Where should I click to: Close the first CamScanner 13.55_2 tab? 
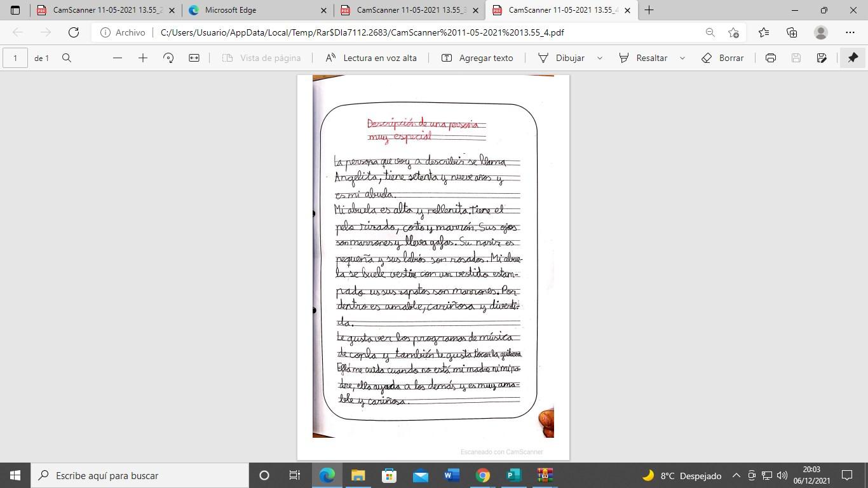tap(172, 10)
